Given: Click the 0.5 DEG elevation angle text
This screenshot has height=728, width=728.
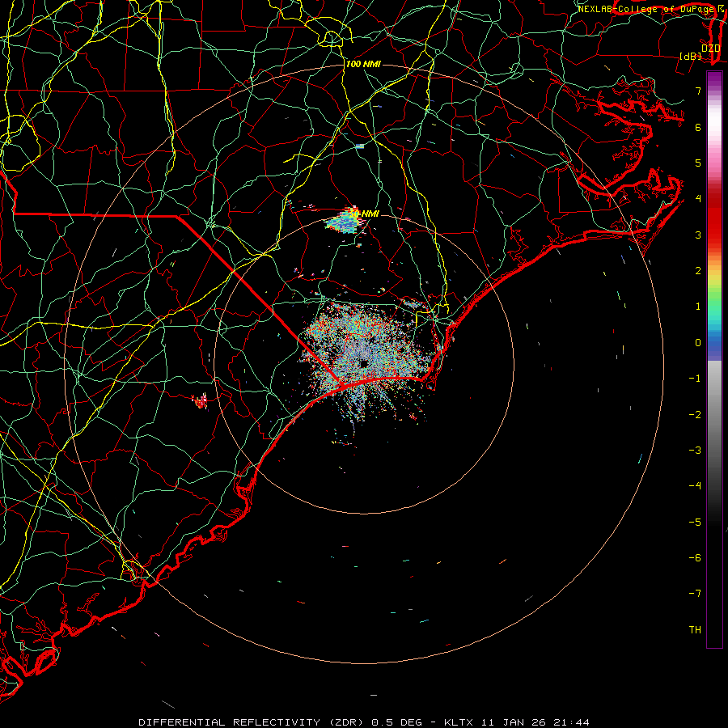Looking at the screenshot, I should (x=397, y=722).
